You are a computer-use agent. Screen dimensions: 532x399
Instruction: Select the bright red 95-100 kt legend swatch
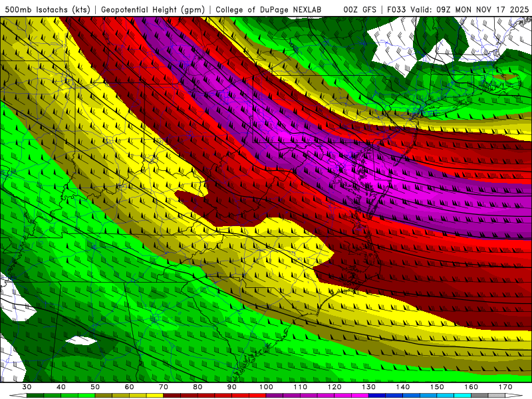pyautogui.click(x=257, y=396)
